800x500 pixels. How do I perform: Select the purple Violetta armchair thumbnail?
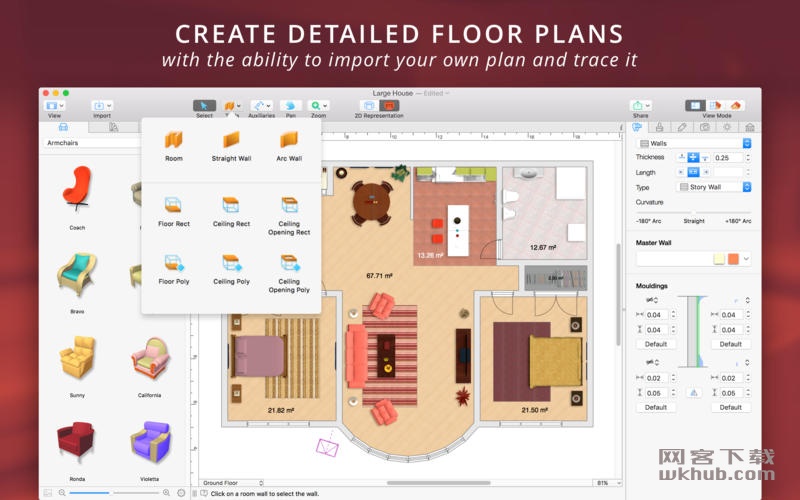149,441
